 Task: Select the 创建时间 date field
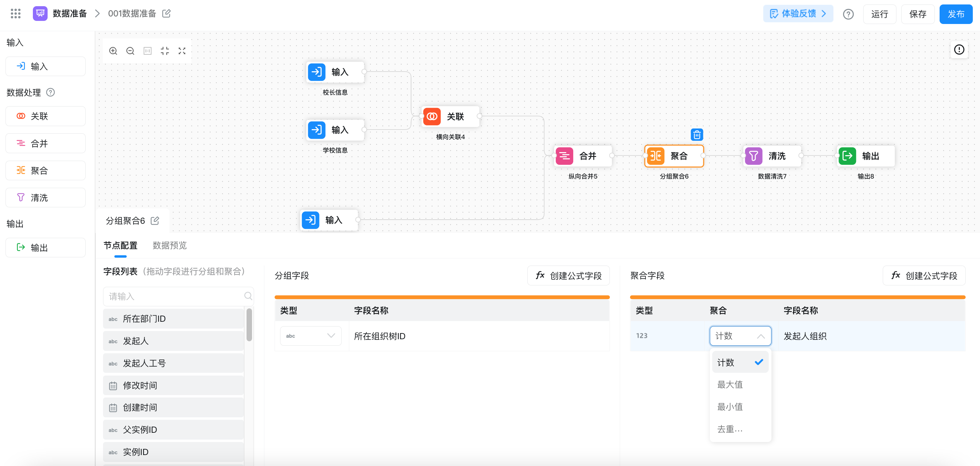coord(173,407)
